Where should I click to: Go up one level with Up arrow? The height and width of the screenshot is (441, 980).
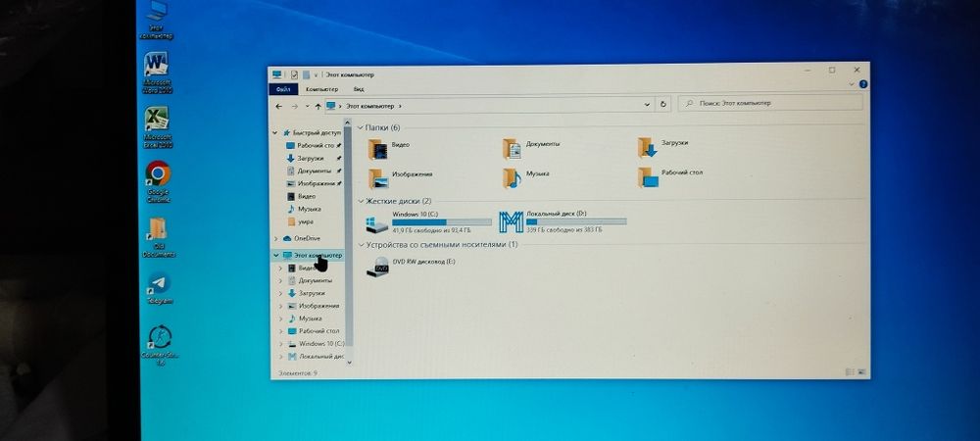pos(318,106)
